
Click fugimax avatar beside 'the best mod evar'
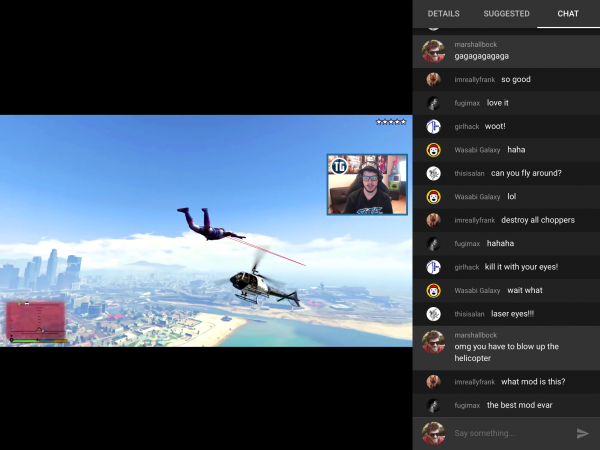(x=433, y=405)
